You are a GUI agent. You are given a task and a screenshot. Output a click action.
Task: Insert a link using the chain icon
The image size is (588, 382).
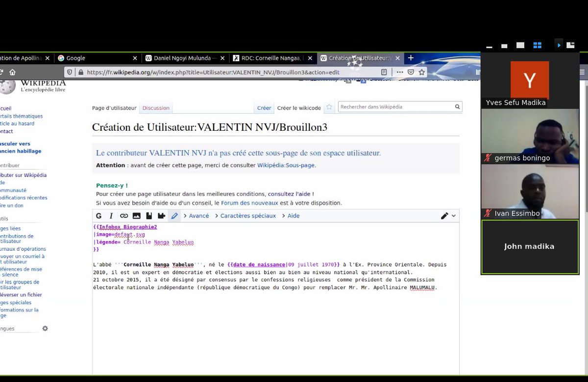click(123, 215)
